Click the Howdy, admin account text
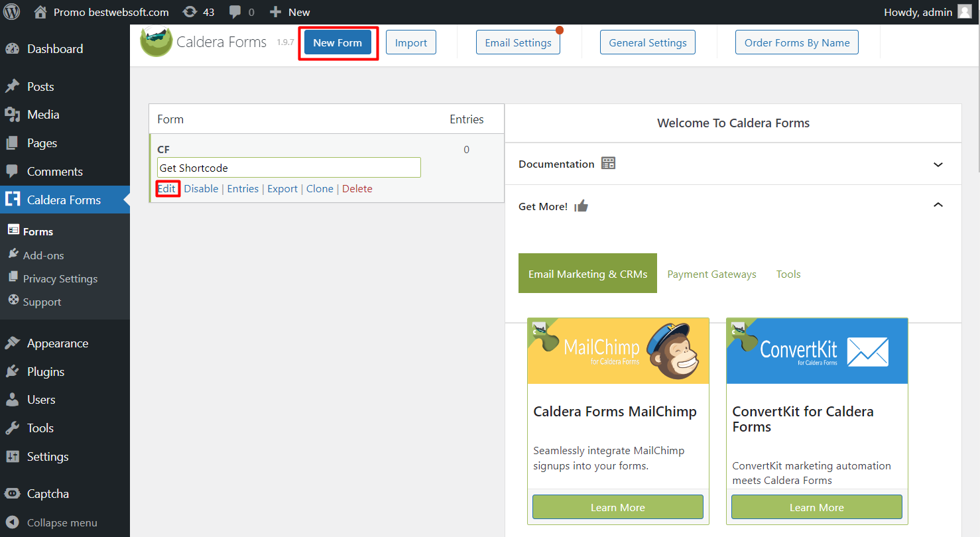This screenshot has height=537, width=980. (918, 12)
